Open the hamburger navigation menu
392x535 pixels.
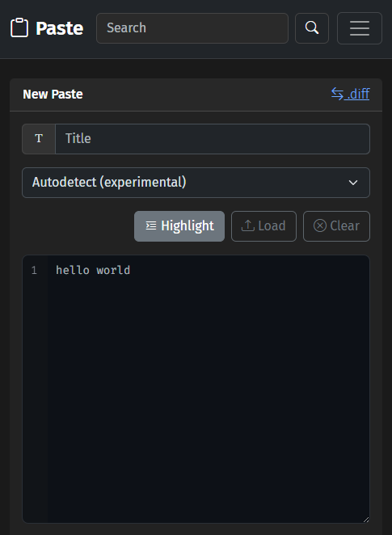coord(359,28)
